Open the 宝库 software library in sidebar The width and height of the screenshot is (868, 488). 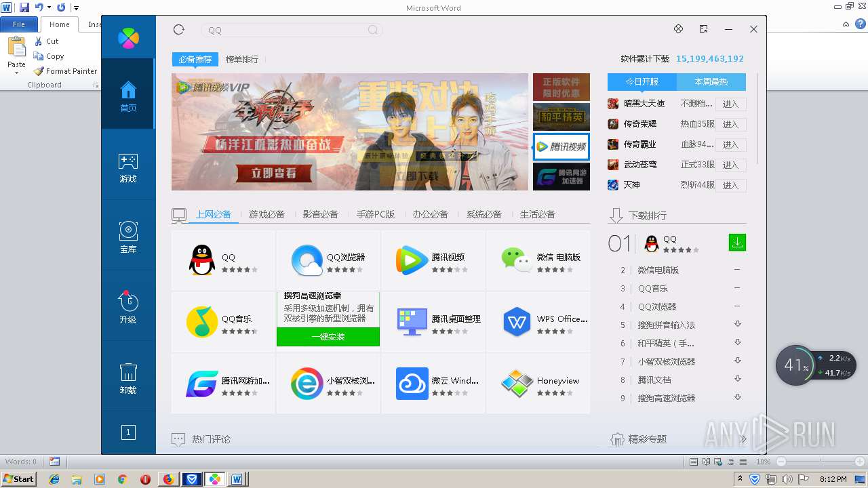[128, 238]
